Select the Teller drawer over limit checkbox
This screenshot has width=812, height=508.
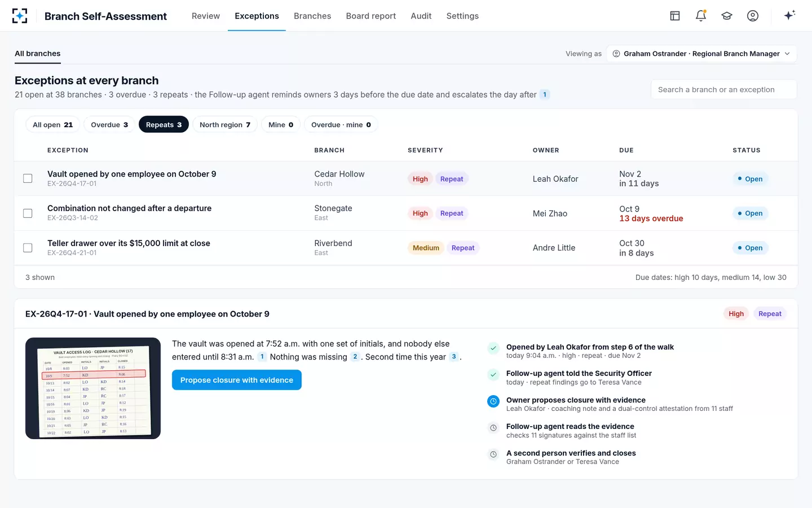click(28, 248)
